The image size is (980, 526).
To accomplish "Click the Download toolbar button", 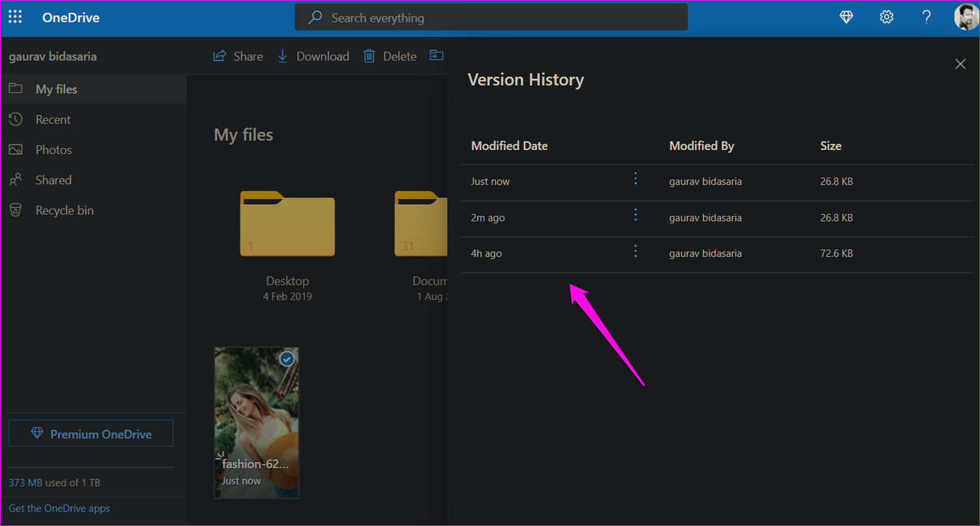I will pyautogui.click(x=313, y=56).
